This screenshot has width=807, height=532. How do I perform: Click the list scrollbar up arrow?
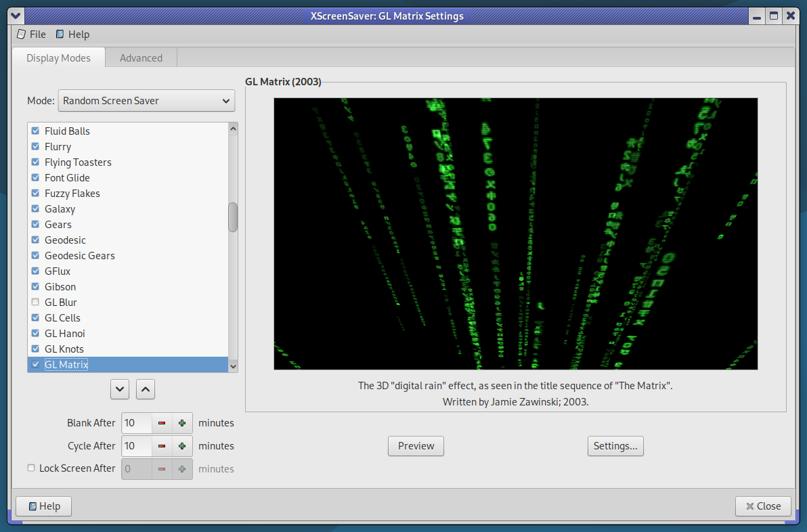pyautogui.click(x=233, y=129)
